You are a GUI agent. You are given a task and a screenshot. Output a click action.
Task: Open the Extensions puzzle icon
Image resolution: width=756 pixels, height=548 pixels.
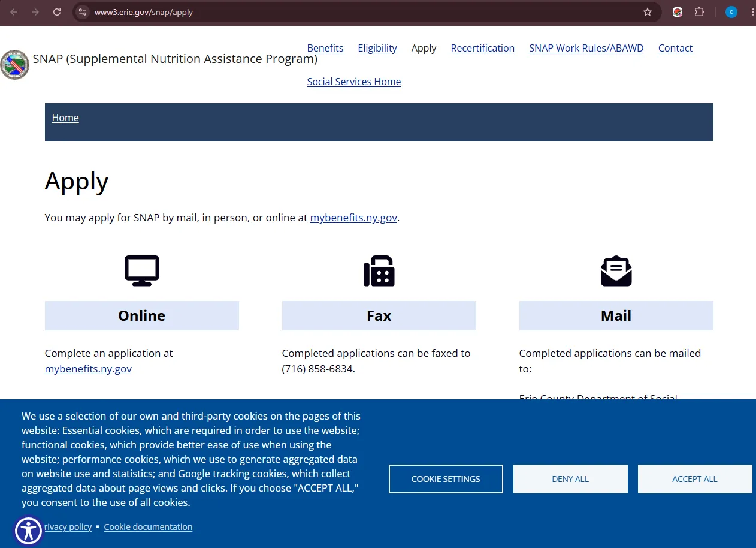click(699, 12)
